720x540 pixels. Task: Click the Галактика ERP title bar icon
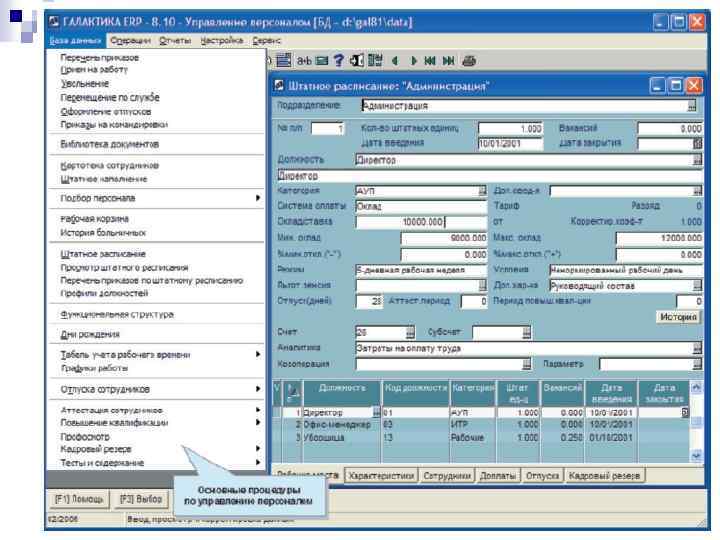coord(54,22)
